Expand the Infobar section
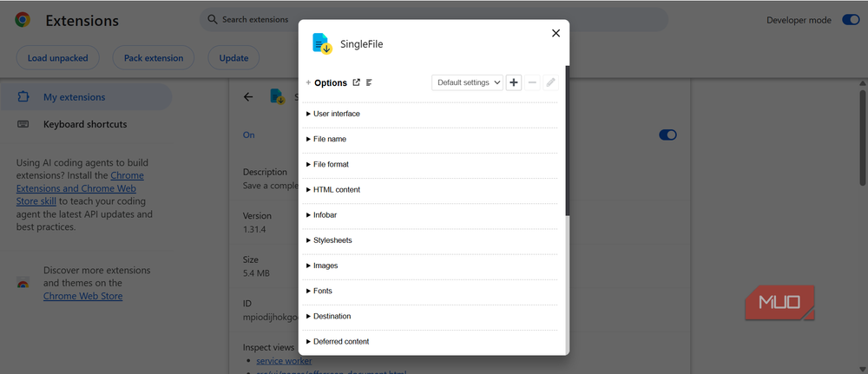This screenshot has width=868, height=374. pos(431,214)
